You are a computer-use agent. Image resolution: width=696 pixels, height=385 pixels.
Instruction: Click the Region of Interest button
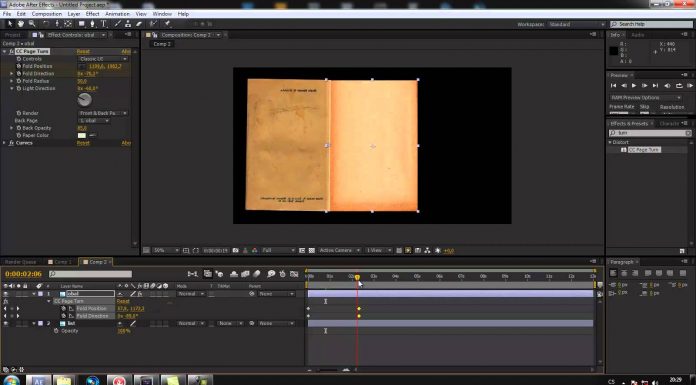point(302,250)
